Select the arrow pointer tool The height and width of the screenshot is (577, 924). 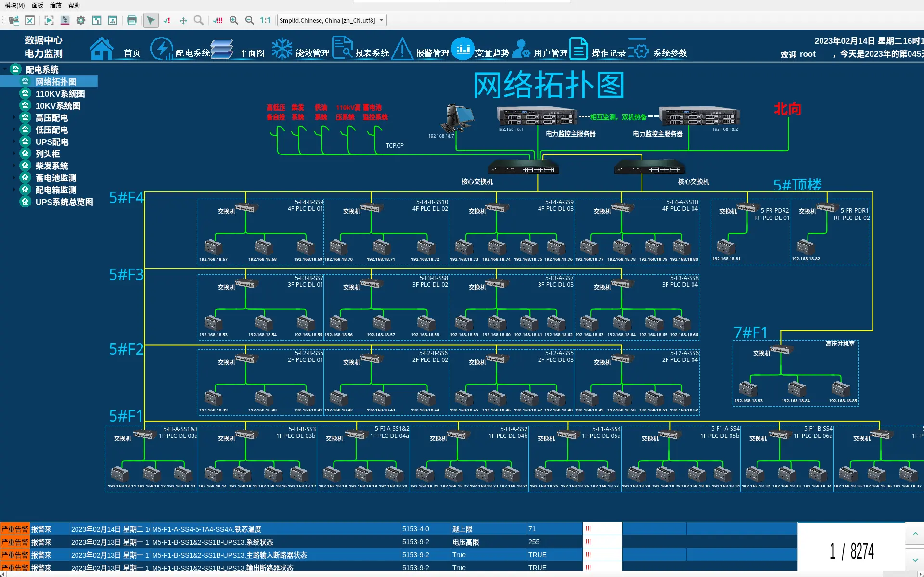[151, 20]
